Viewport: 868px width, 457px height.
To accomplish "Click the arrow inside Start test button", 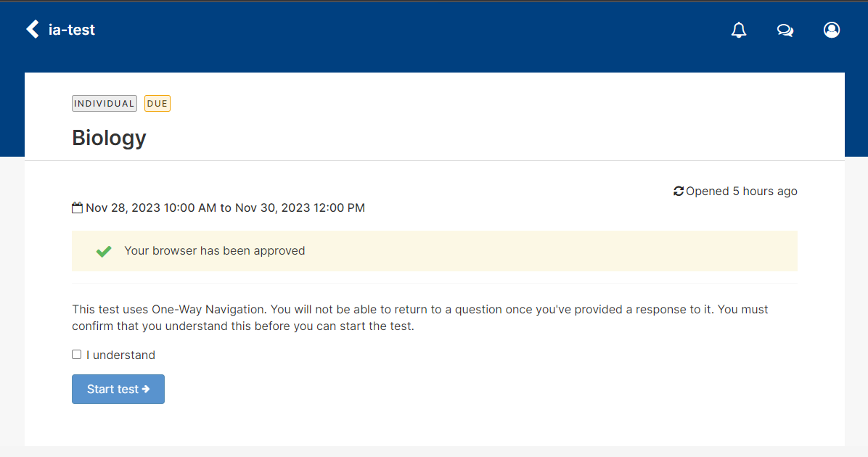I will click(146, 389).
